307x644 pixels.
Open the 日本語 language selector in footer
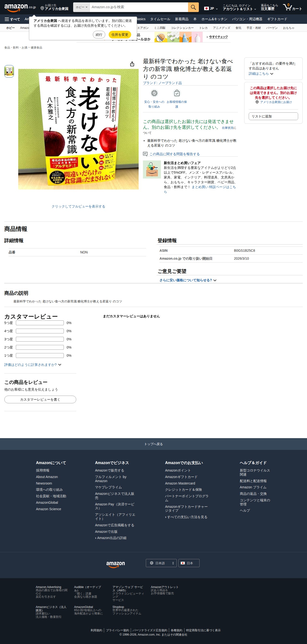point(161,563)
